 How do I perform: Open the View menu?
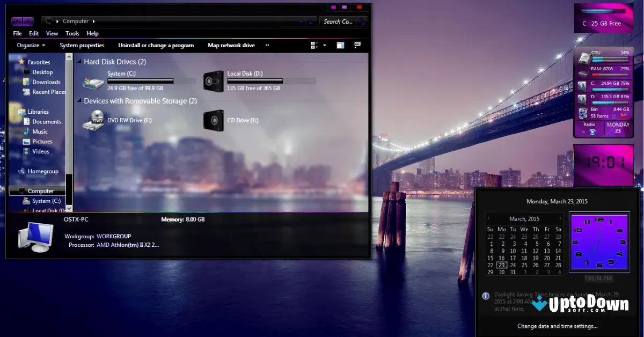pyautogui.click(x=52, y=33)
